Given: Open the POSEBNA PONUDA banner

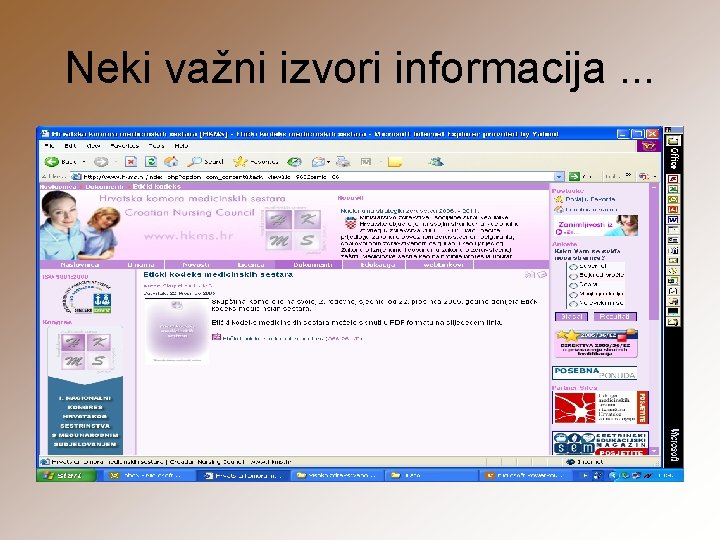Looking at the screenshot, I should (595, 373).
